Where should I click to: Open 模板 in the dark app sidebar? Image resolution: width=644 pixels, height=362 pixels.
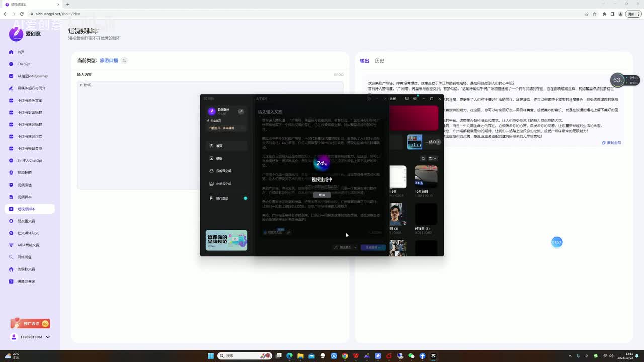(x=219, y=158)
